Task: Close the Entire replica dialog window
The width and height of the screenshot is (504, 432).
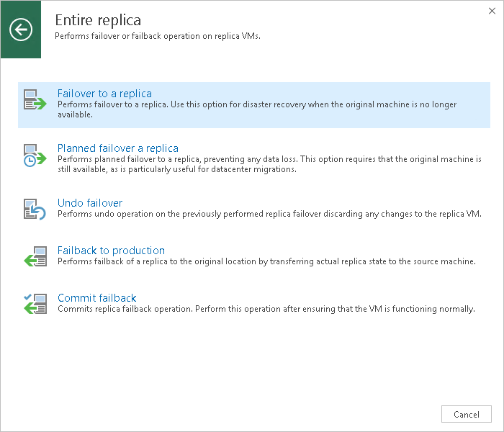Action: 491,12
